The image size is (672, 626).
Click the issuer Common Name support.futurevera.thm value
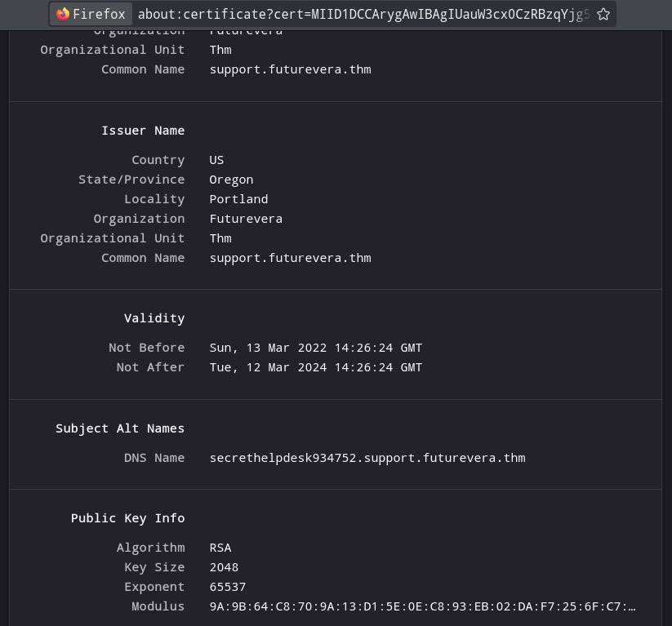pyautogui.click(x=290, y=257)
